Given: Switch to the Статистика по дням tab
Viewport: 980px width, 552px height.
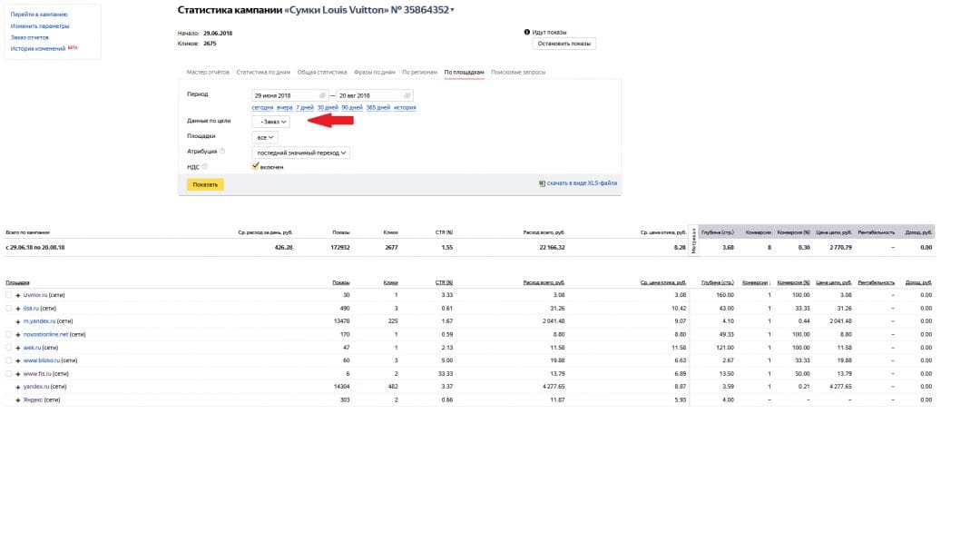Looking at the screenshot, I should [x=263, y=73].
